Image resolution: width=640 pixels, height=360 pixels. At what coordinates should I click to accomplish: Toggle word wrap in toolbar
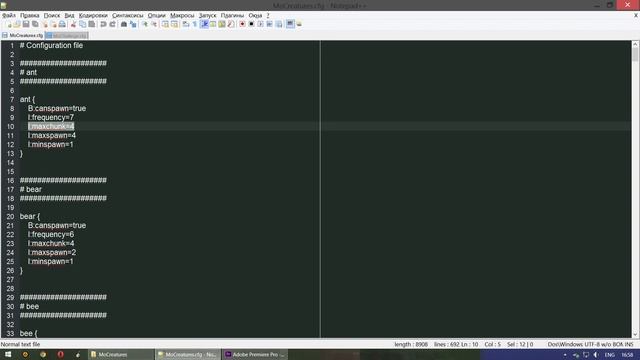pyautogui.click(x=185, y=24)
